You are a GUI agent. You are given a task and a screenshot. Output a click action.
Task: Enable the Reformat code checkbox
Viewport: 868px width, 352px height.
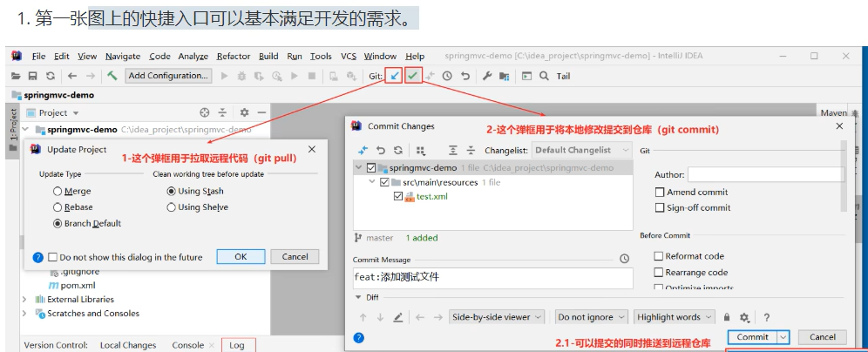pos(659,256)
